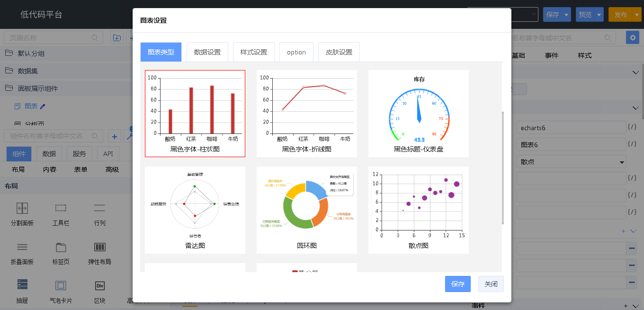The height and width of the screenshot is (310, 644).
Task: Open the 服务 tab in the left panel
Action: [80, 154]
